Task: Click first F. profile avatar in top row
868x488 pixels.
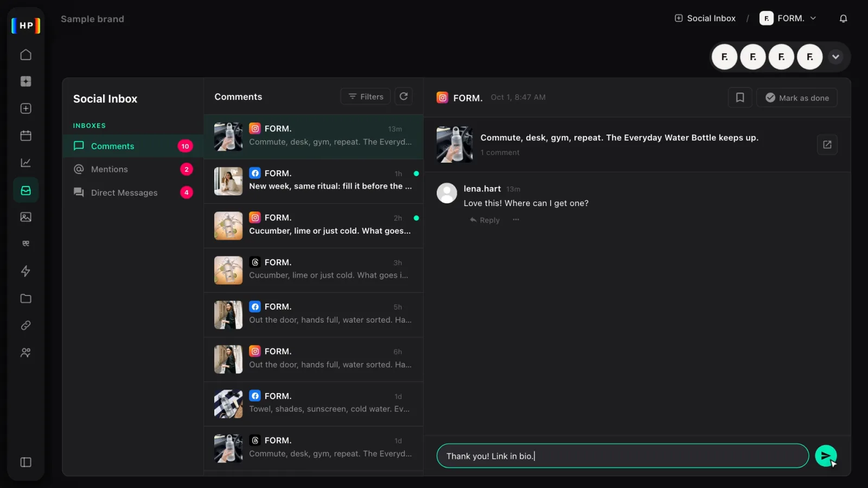Action: click(x=725, y=57)
